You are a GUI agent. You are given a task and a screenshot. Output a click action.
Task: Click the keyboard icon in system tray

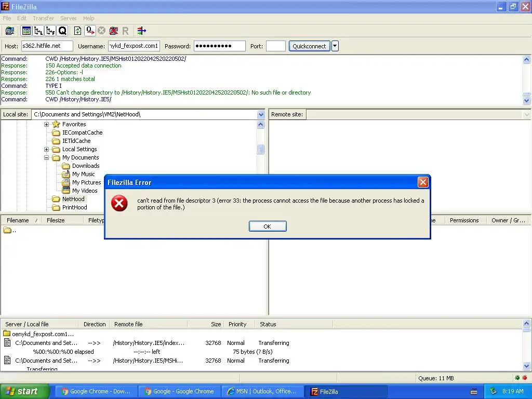[474, 392]
